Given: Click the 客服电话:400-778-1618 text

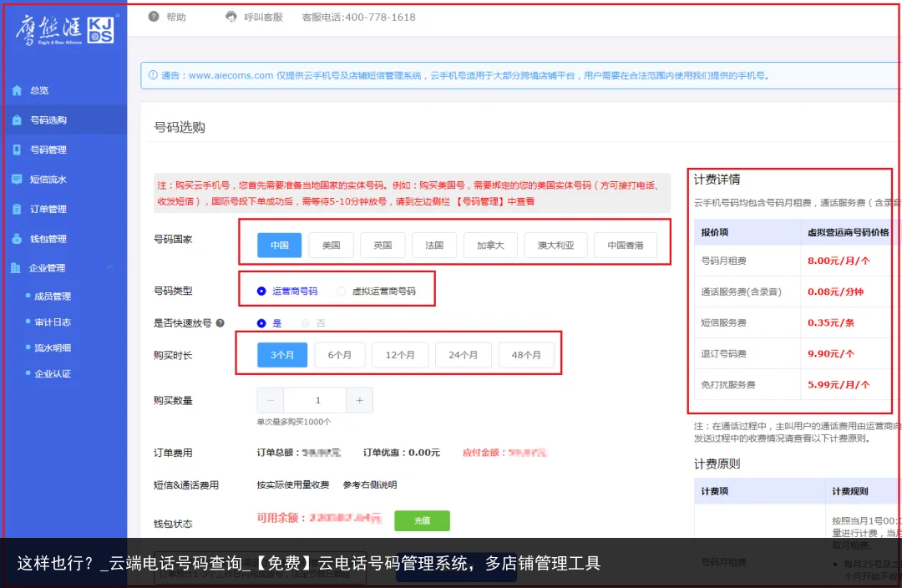Looking at the screenshot, I should 358,18.
